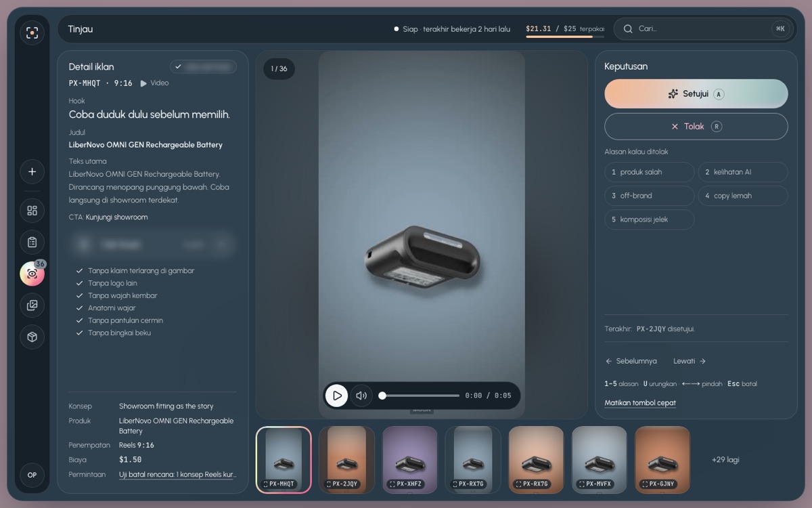Skip this ad with Lewati

pos(690,361)
